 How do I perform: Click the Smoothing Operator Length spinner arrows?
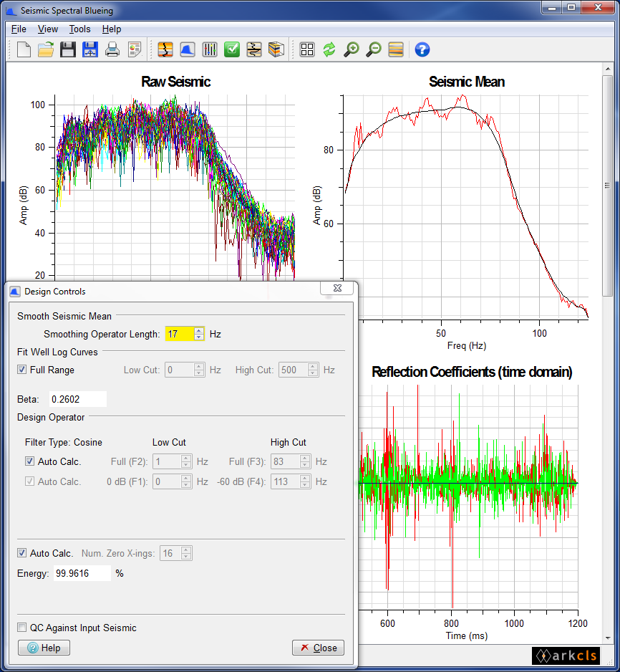tap(199, 334)
